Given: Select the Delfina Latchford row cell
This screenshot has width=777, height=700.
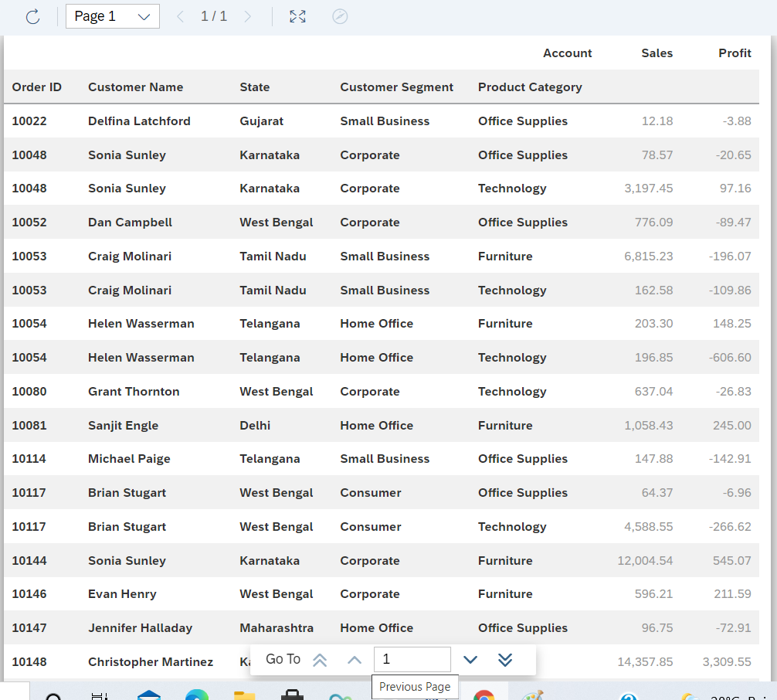Looking at the screenshot, I should 139,121.
